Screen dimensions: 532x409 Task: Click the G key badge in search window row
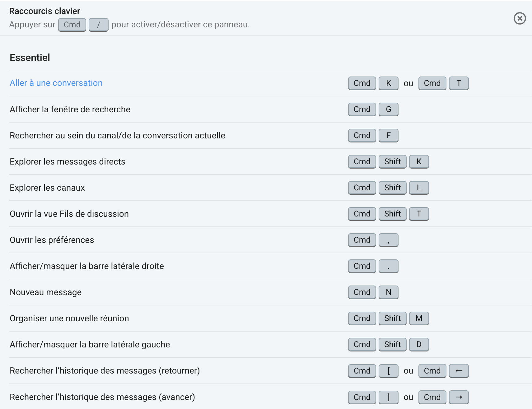[x=388, y=109]
